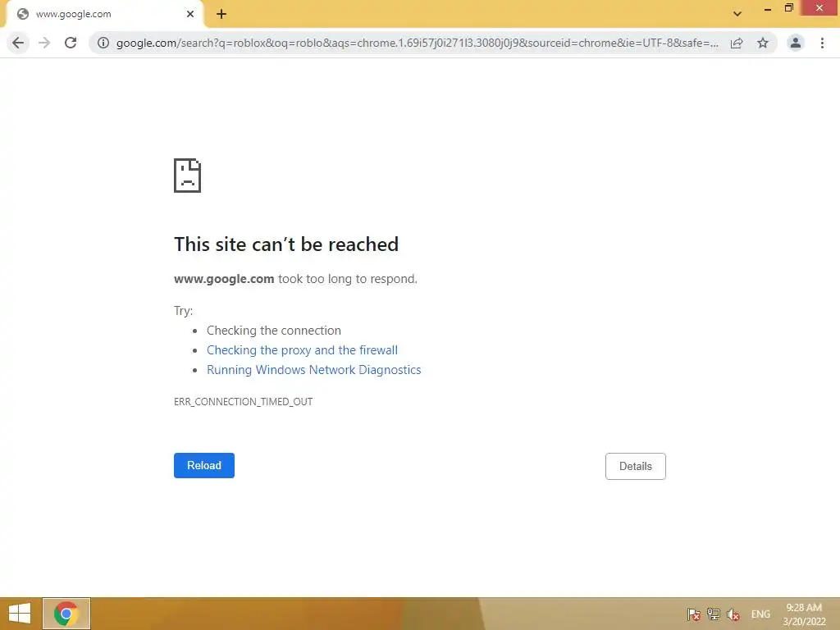Share this page icon in address bar
840x630 pixels.
coord(737,43)
